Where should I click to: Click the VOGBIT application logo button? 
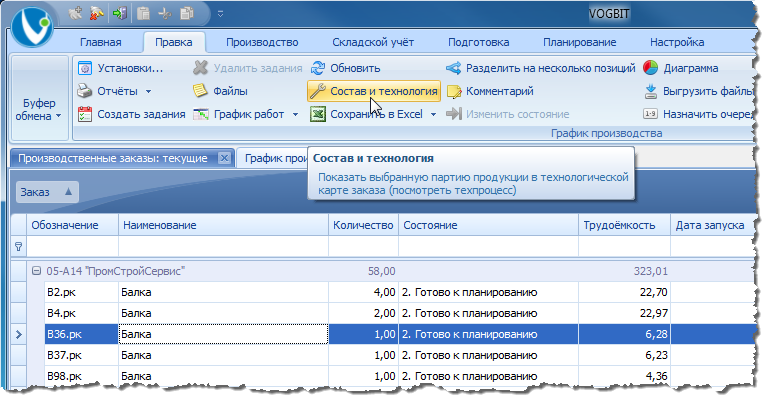point(32,27)
